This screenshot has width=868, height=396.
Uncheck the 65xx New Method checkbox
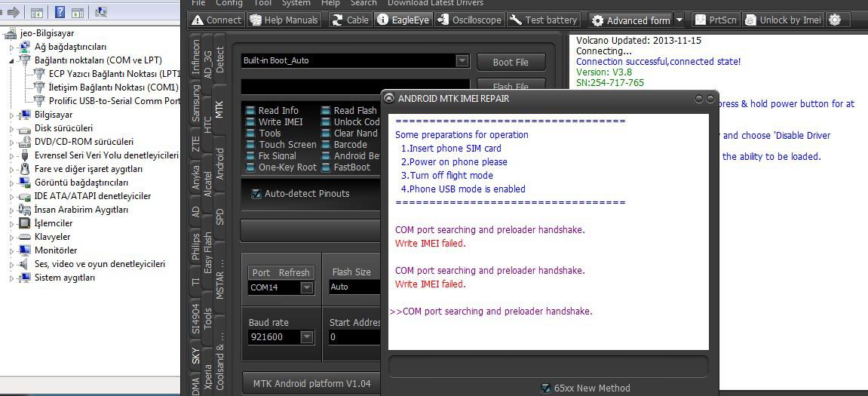[x=546, y=388]
